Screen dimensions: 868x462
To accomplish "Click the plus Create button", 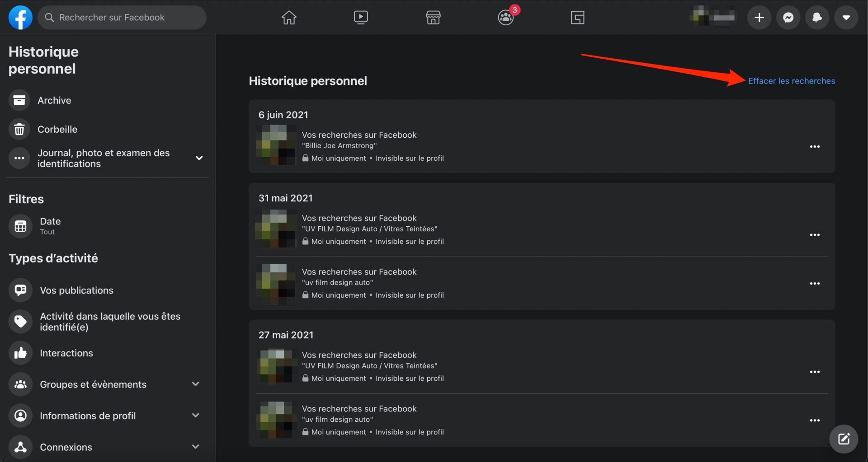I will coord(759,18).
